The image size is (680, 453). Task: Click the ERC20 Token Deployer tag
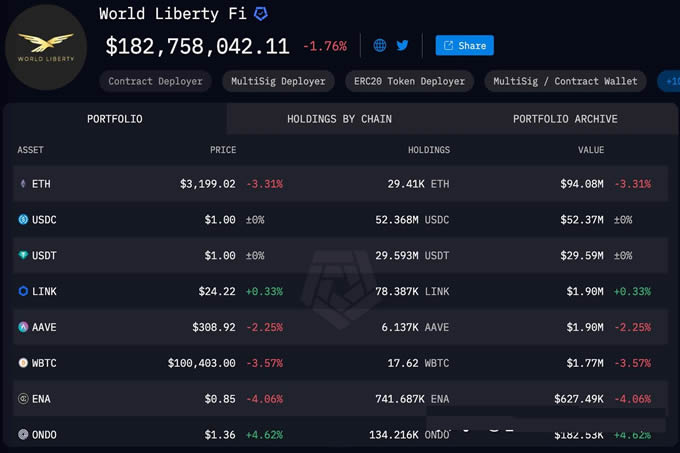click(409, 81)
